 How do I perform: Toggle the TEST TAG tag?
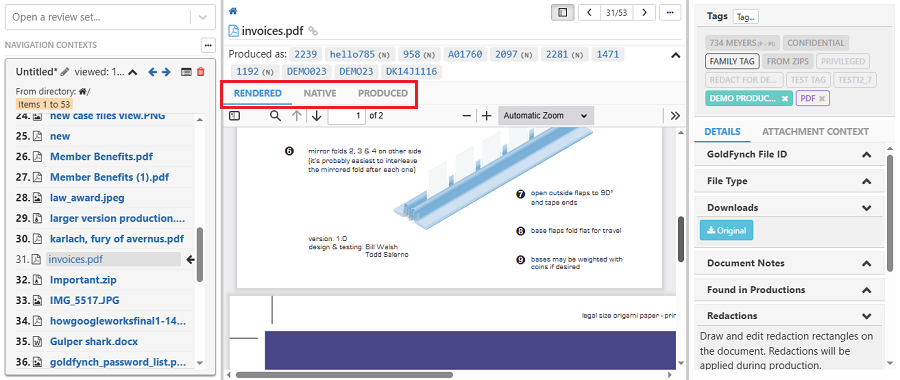(808, 80)
